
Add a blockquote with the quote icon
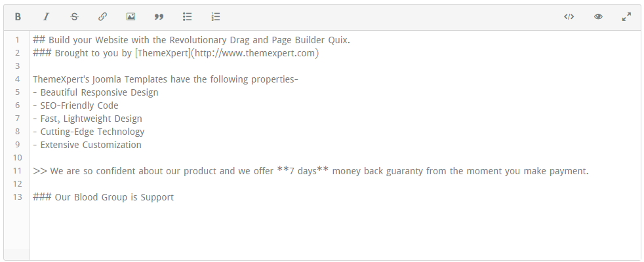pyautogui.click(x=159, y=17)
